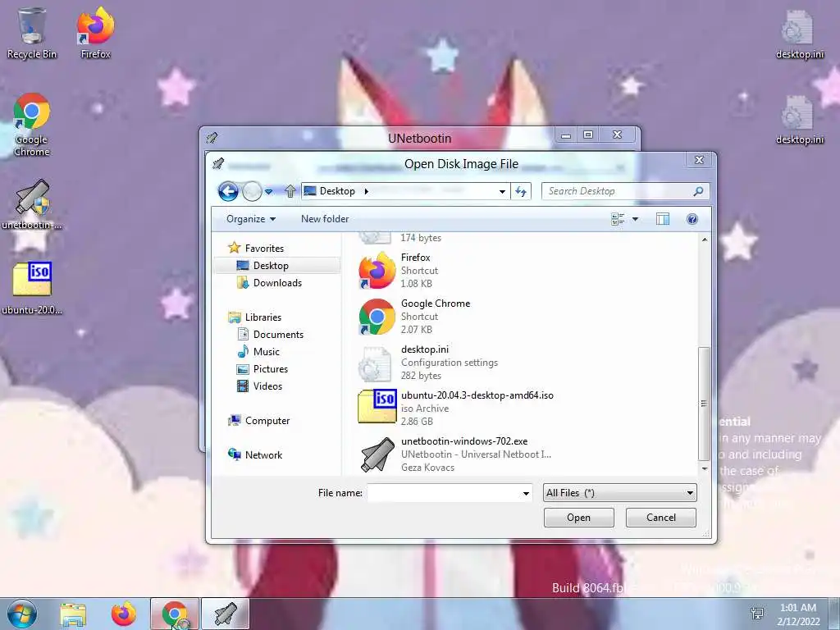Select Firefox desktop shortcut
This screenshot has width=840, height=630.
coord(95,33)
